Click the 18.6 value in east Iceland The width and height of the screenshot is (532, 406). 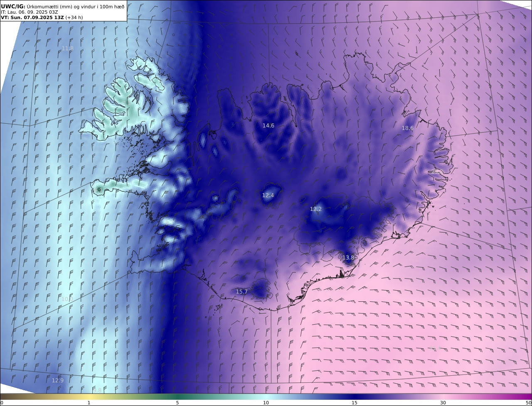tap(407, 128)
